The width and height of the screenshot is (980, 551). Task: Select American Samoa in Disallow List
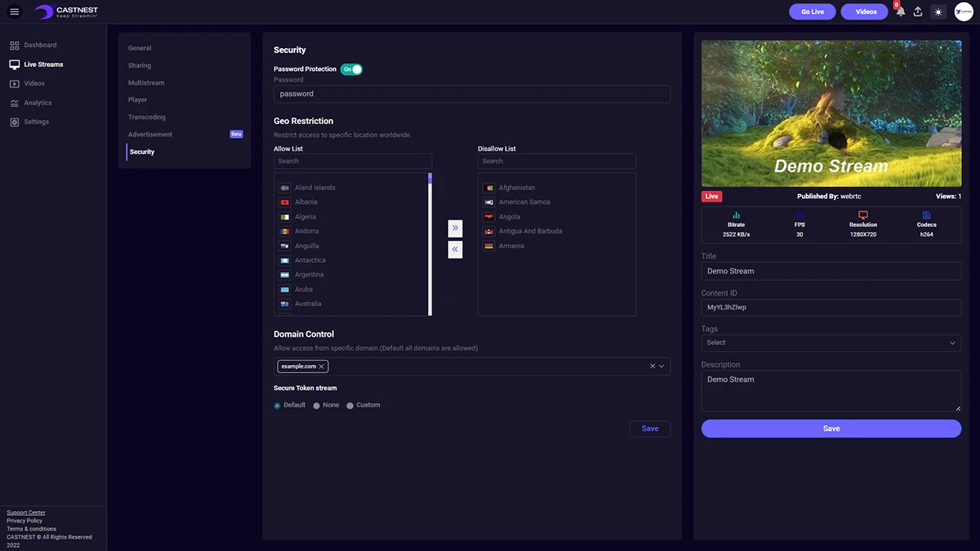(x=524, y=202)
